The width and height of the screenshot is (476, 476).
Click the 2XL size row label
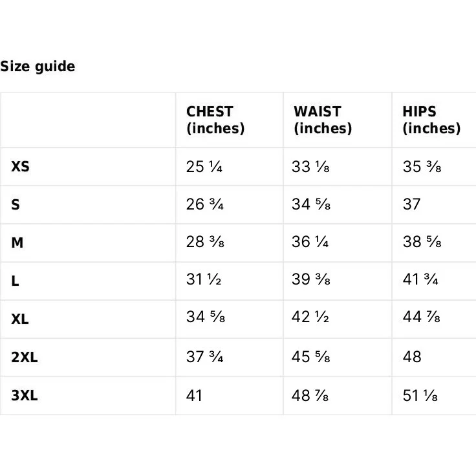tap(25, 357)
